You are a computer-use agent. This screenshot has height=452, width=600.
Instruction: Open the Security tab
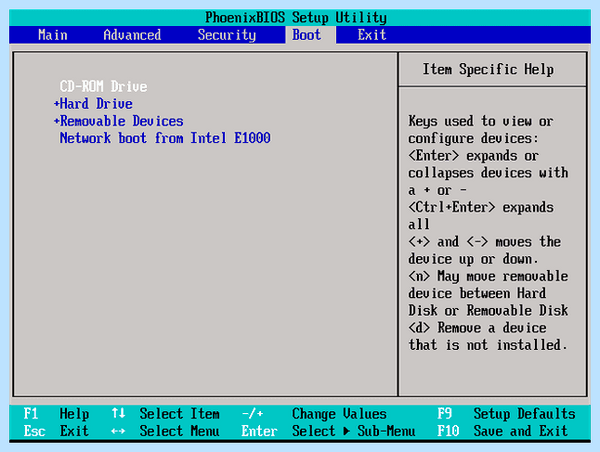(x=227, y=35)
